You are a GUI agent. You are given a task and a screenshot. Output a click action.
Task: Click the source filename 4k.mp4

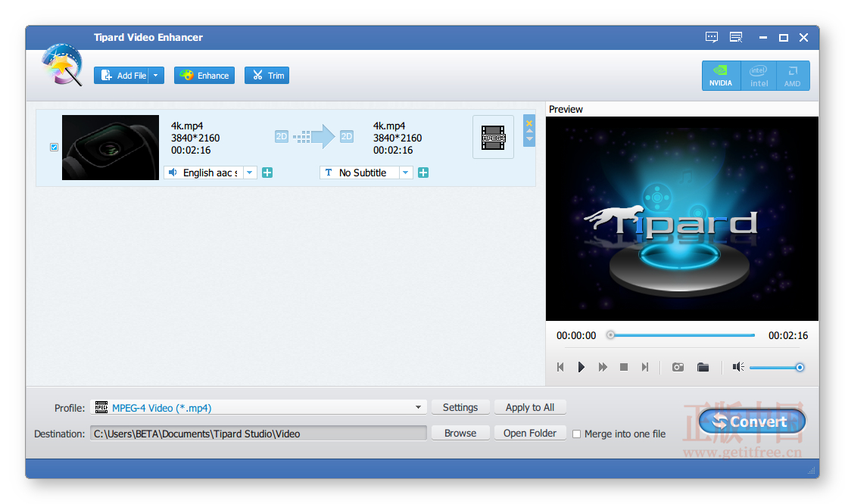pos(187,126)
